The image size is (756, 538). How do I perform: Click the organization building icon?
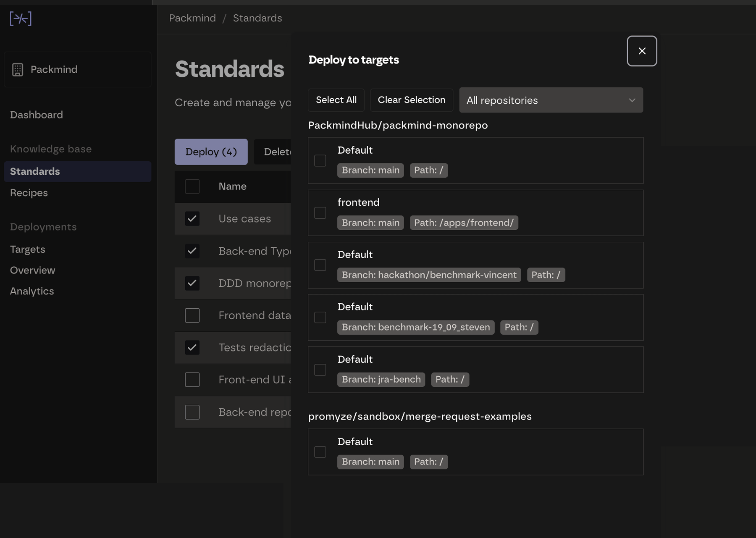(x=18, y=70)
